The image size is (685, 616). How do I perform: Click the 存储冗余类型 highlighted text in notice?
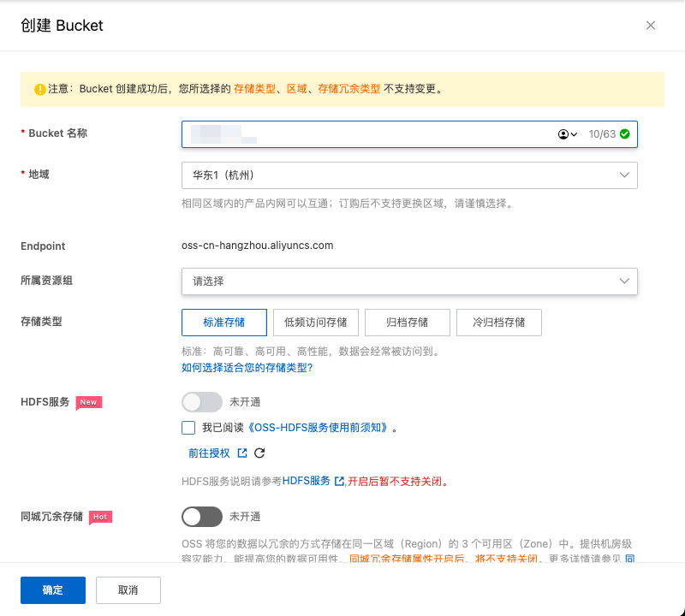point(349,89)
